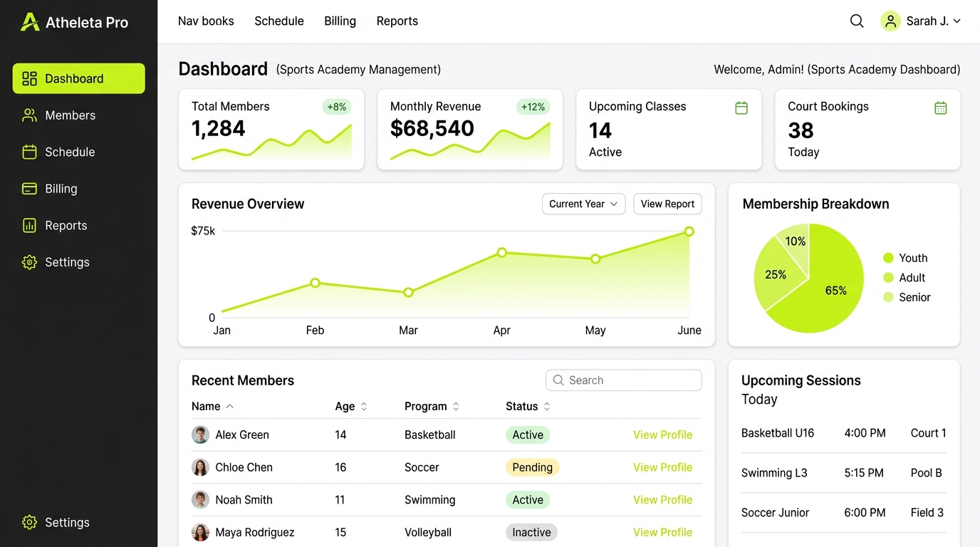Click the bottom Settings gear icon in sidebar

[x=29, y=522]
